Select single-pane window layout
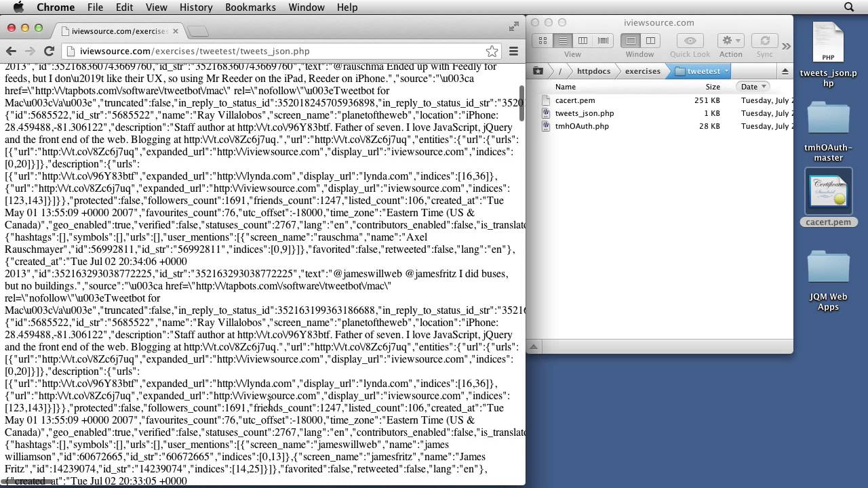The width and height of the screenshot is (868, 488). click(631, 41)
